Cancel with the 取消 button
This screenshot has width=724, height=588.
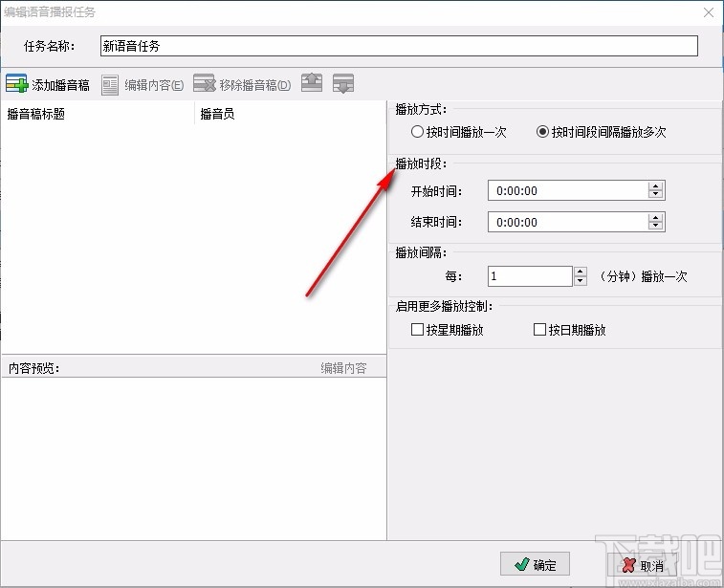click(643, 565)
